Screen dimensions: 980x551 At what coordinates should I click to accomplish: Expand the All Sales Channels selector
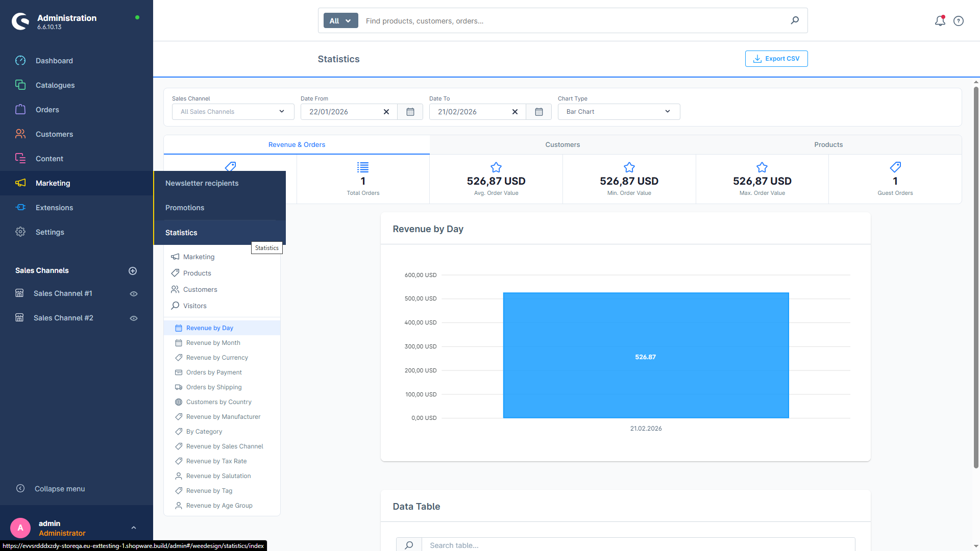(x=232, y=111)
